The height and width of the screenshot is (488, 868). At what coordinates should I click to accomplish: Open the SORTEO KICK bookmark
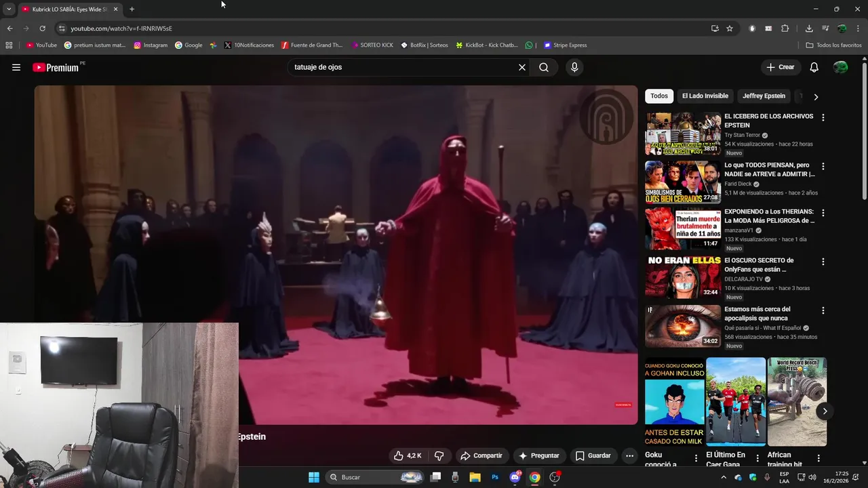point(372,45)
